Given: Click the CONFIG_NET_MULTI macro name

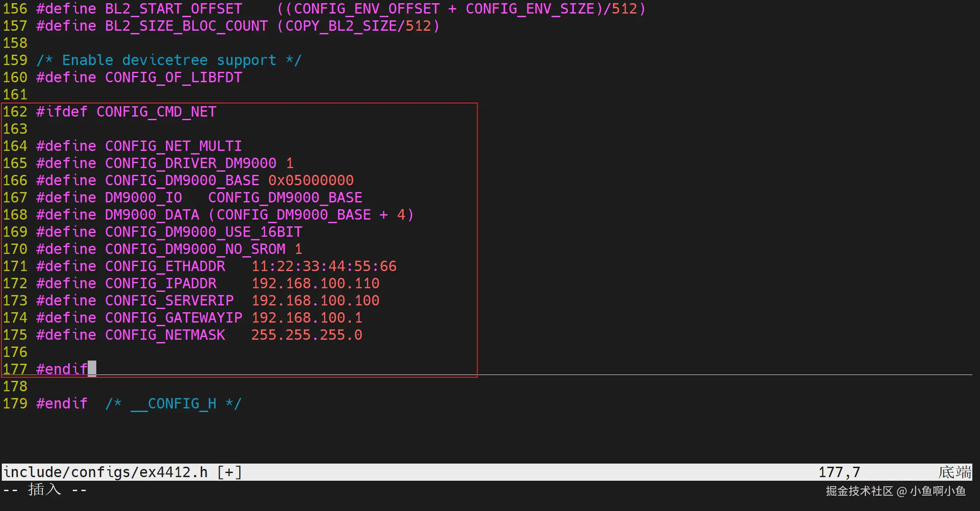Looking at the screenshot, I should point(173,146).
